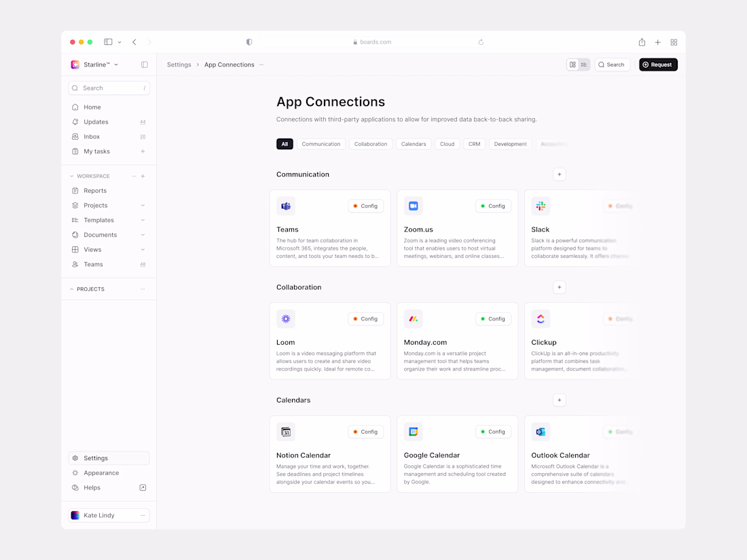Screen dimensions: 747x560
Task: Open the Loom app icon
Action: click(x=286, y=319)
